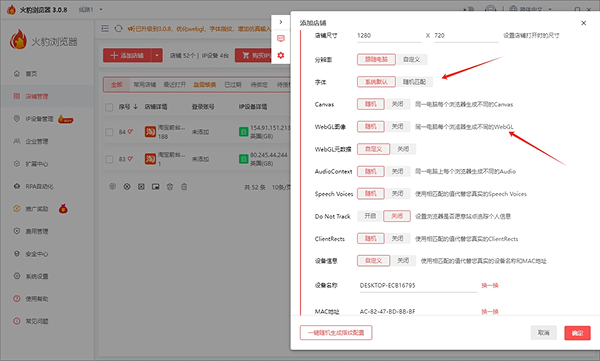Screen dimensions: 600x361
Task: Open IP设备管理 location pin icon
Action: point(16,119)
